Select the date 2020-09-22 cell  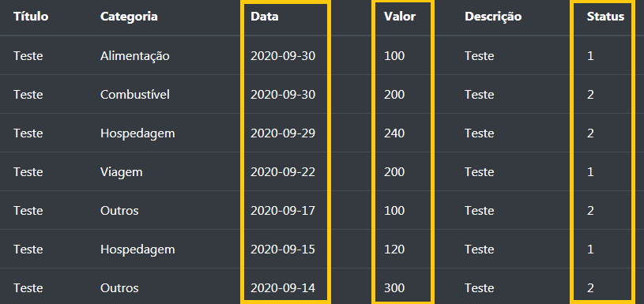[x=283, y=172]
